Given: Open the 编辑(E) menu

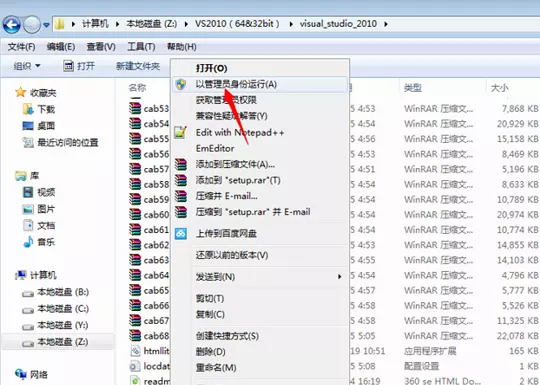Looking at the screenshot, I should (61, 46).
